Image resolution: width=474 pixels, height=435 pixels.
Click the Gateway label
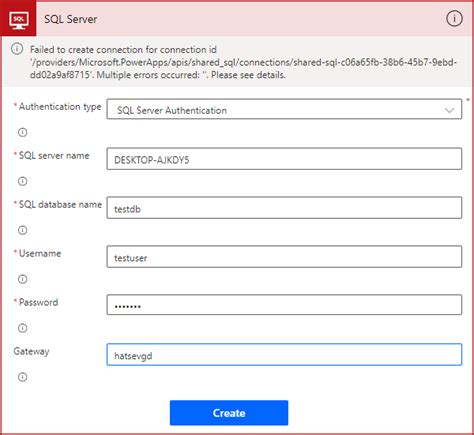tap(31, 352)
